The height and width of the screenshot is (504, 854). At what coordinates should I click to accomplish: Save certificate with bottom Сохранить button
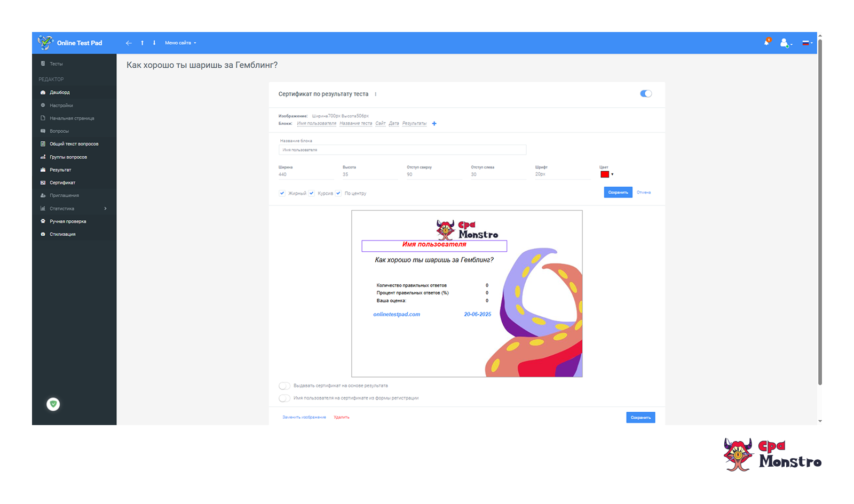point(640,418)
